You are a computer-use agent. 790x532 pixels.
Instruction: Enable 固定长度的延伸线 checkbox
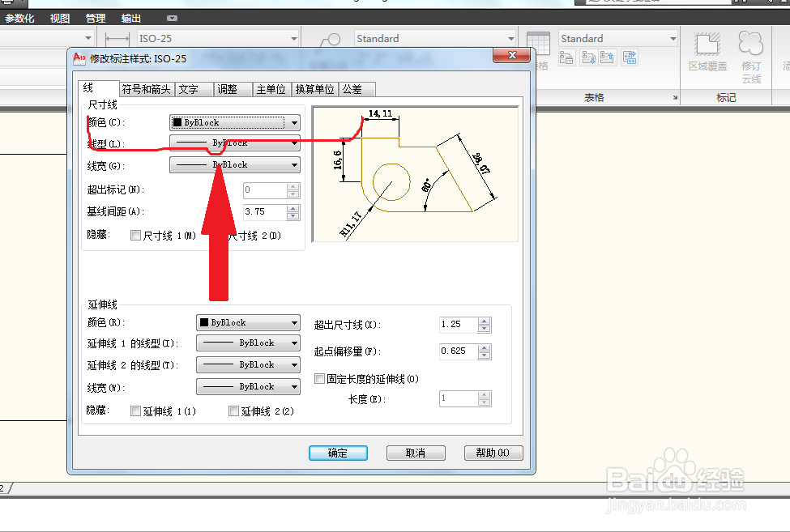pyautogui.click(x=319, y=379)
